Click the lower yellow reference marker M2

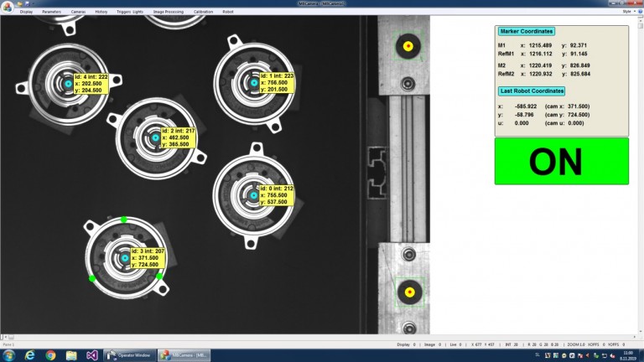pyautogui.click(x=409, y=292)
